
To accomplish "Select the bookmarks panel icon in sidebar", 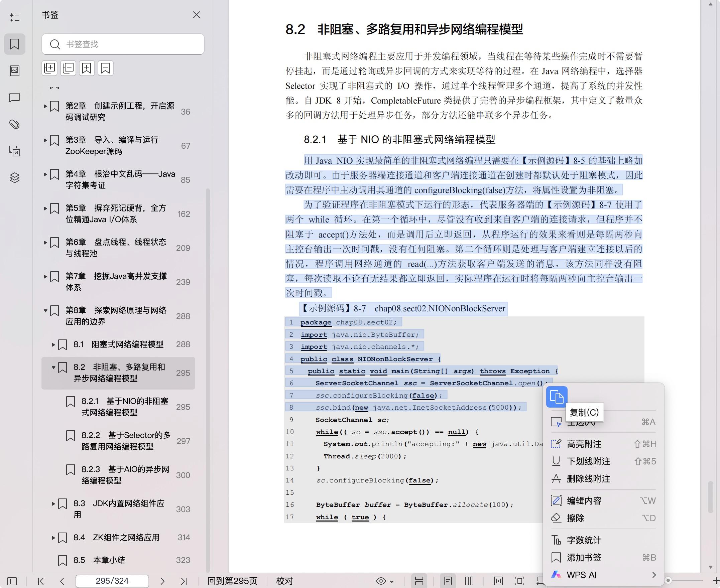I will click(x=15, y=44).
